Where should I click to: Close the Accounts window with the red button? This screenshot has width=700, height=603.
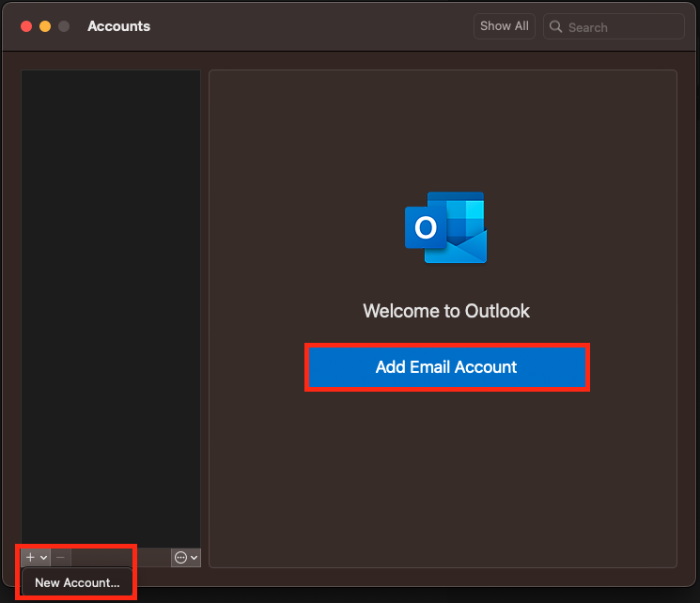(26, 26)
